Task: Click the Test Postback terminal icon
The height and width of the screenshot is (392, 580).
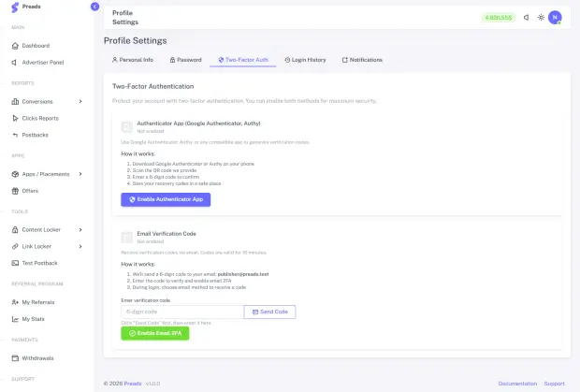Action: point(15,263)
